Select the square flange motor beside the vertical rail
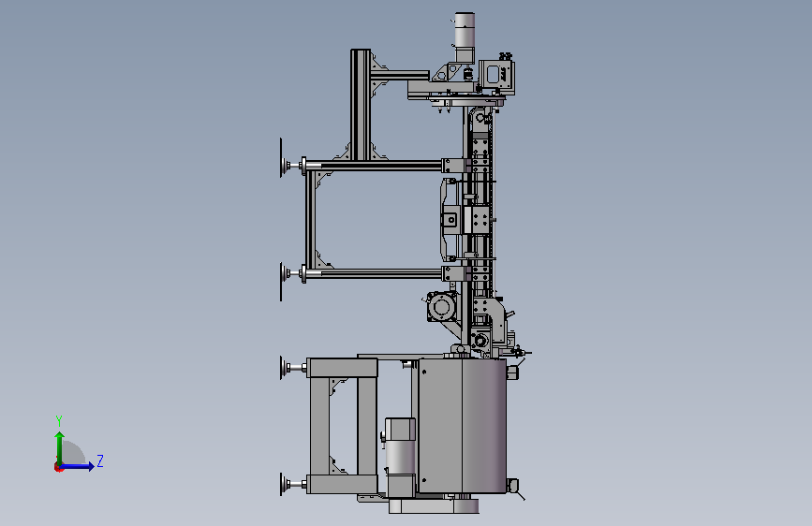The width and height of the screenshot is (812, 526). point(442,306)
